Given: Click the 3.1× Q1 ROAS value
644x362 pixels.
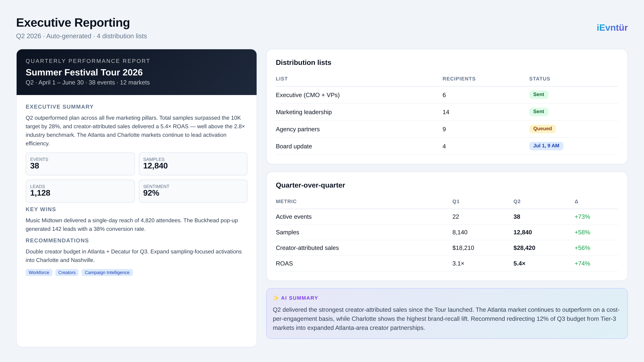Looking at the screenshot, I should (x=458, y=263).
